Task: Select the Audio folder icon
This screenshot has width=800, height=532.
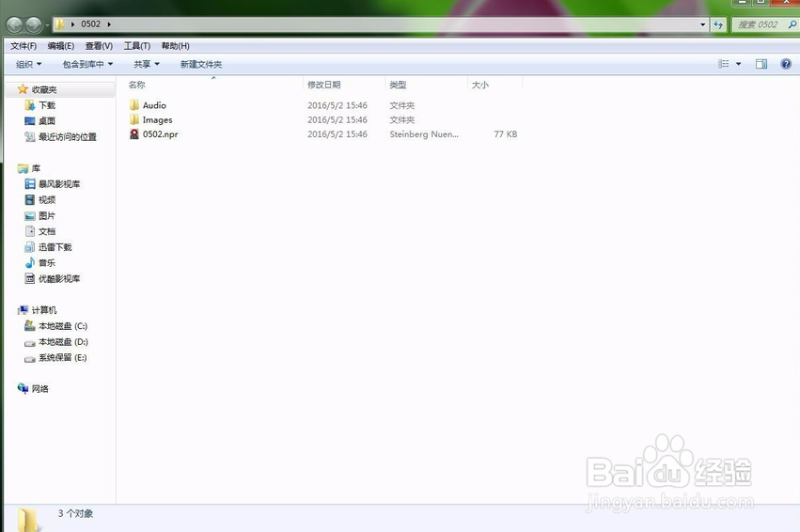Action: 134,105
